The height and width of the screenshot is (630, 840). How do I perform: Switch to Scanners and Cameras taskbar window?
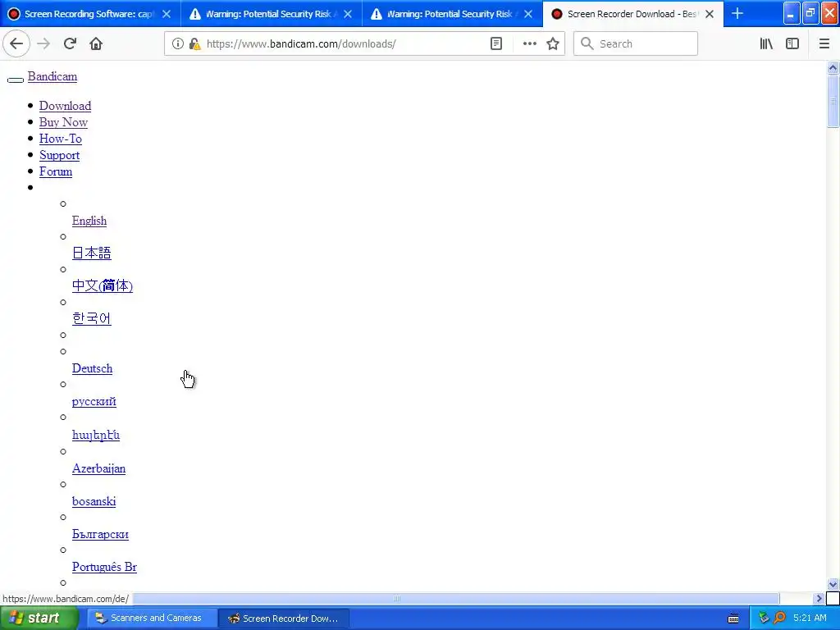tap(152, 619)
